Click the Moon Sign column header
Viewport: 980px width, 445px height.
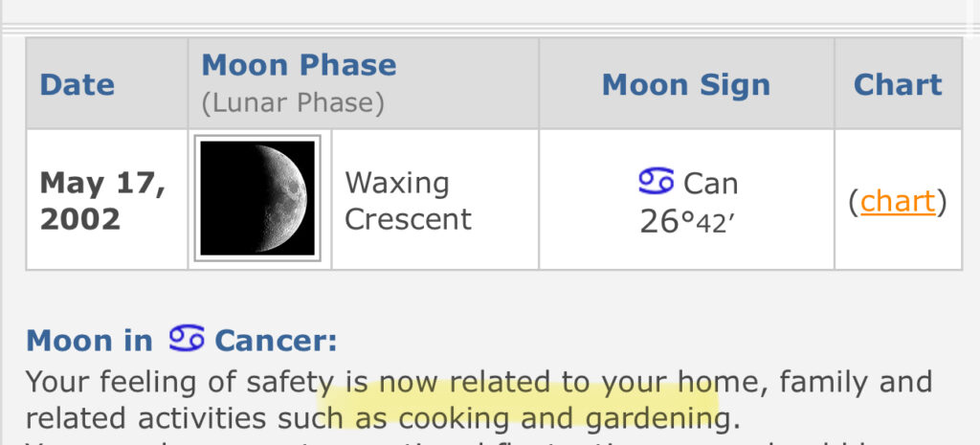click(685, 84)
